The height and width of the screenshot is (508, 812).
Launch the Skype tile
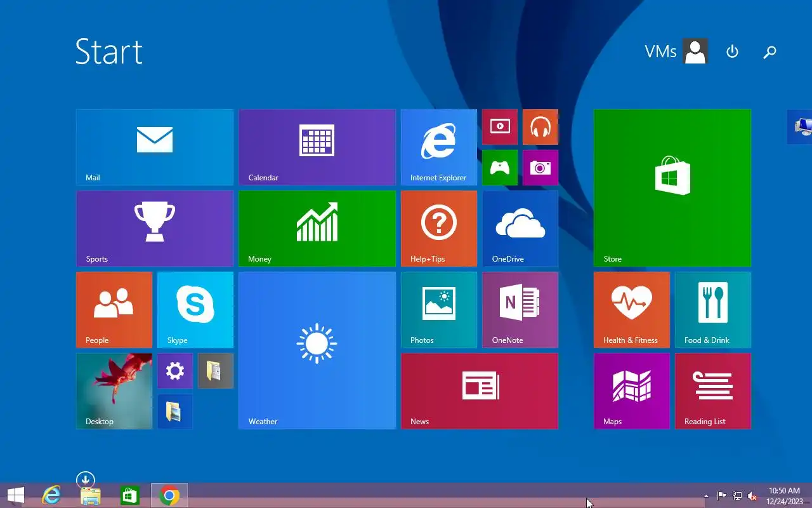(x=195, y=310)
